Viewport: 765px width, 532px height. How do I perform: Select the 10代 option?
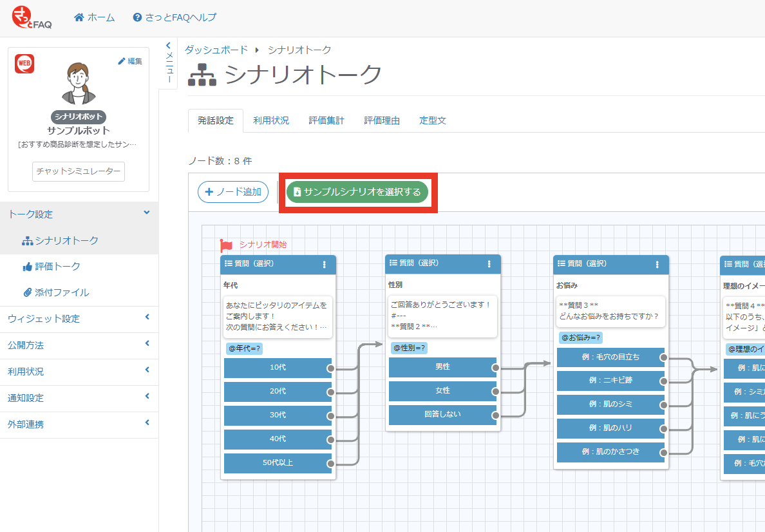tap(278, 368)
